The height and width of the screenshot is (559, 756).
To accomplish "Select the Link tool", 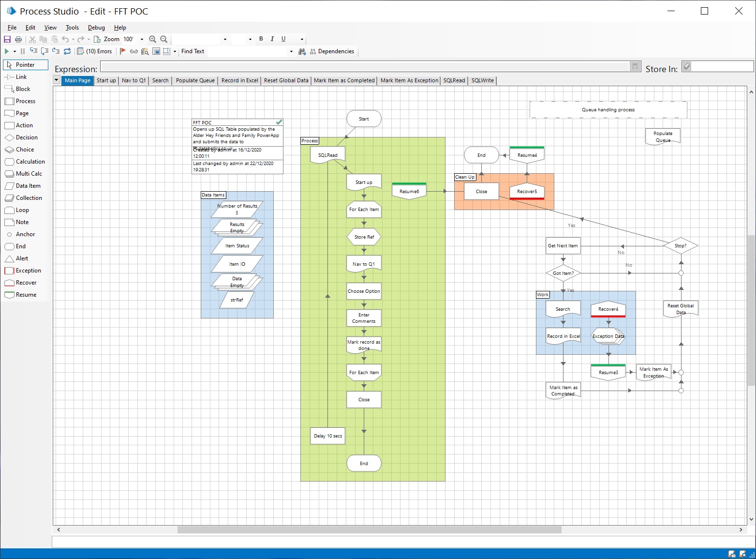I will click(x=21, y=77).
